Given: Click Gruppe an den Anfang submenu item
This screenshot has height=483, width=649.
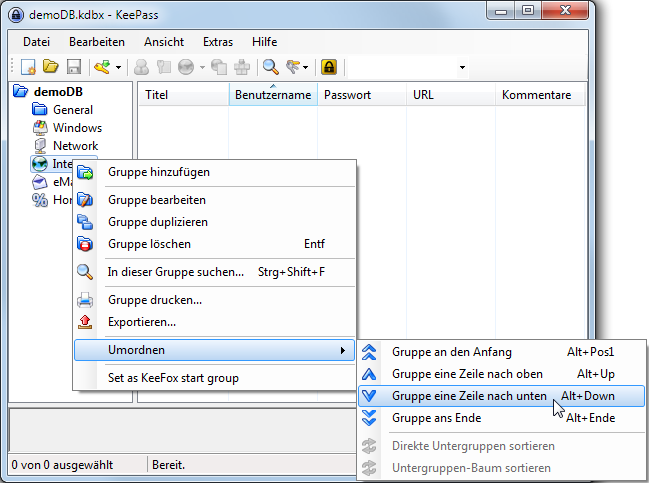Looking at the screenshot, I should [451, 352].
